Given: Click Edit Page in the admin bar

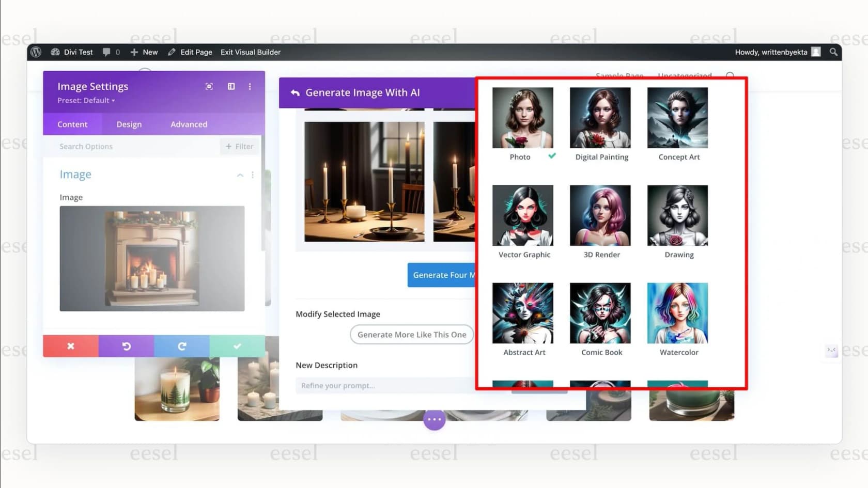Looking at the screenshot, I should pos(190,52).
